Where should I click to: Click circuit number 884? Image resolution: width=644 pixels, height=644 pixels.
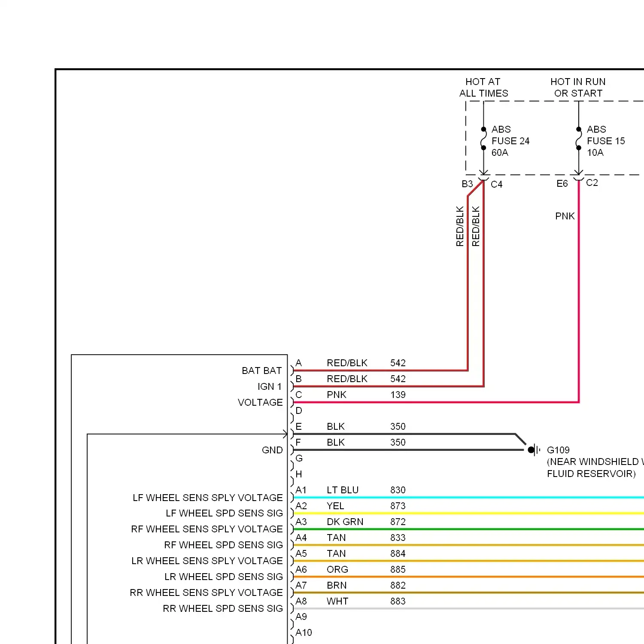(398, 553)
